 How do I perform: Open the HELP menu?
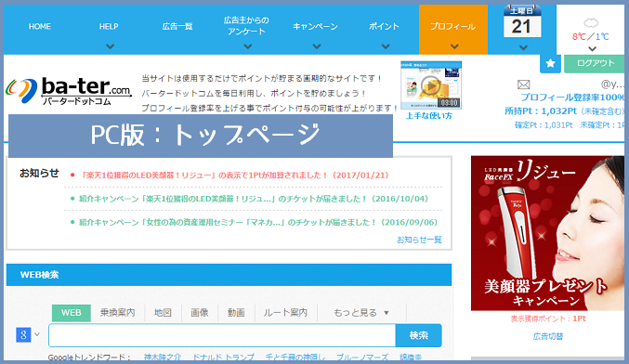(x=109, y=26)
